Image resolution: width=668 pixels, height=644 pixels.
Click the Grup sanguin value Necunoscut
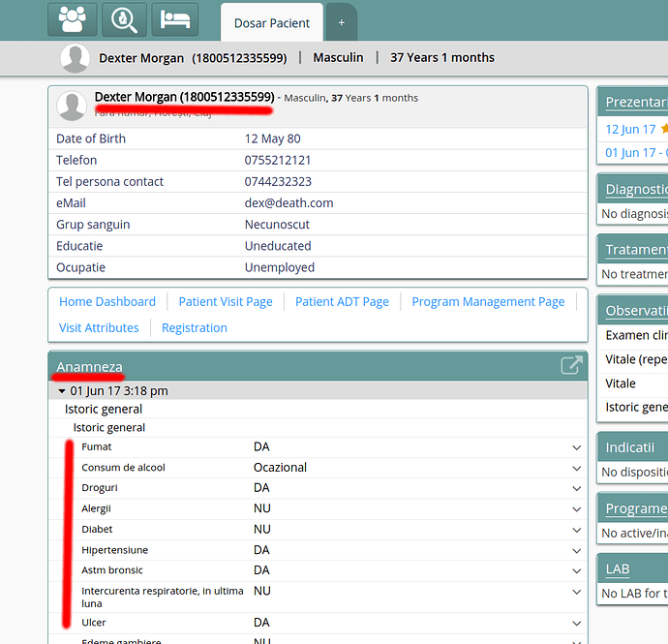pyautogui.click(x=277, y=225)
